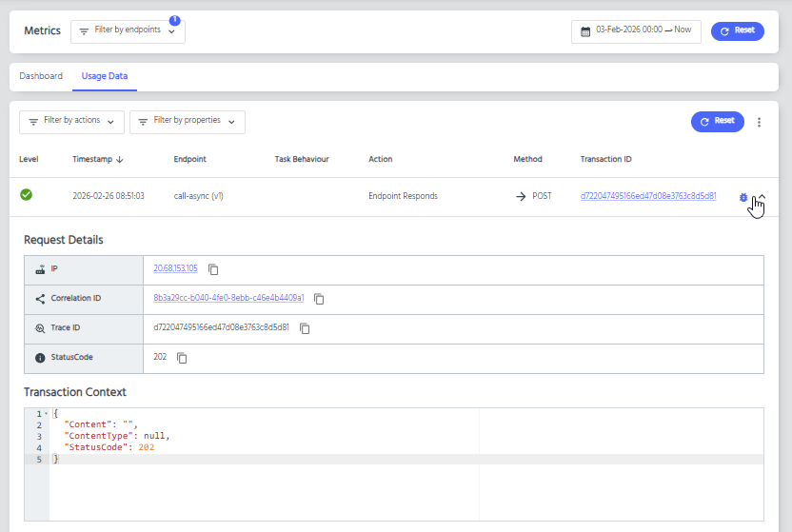The height and width of the screenshot is (532, 792).
Task: Copy the IP address value
Action: tap(213, 269)
